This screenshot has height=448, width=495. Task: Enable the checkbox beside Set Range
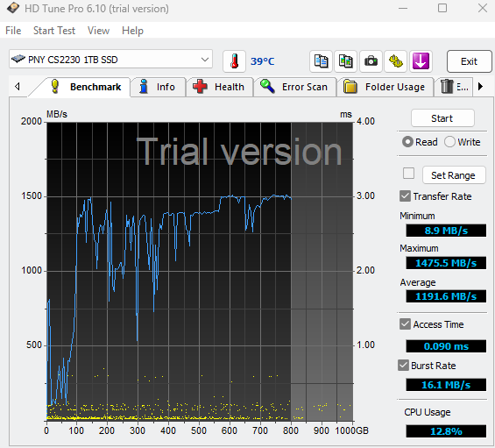(408, 174)
